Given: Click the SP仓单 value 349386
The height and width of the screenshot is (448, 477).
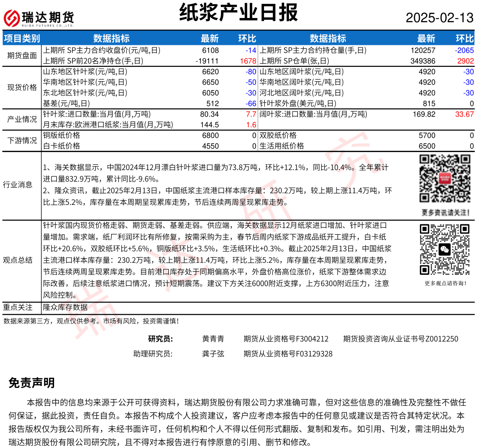Looking at the screenshot, I should click(x=423, y=61).
